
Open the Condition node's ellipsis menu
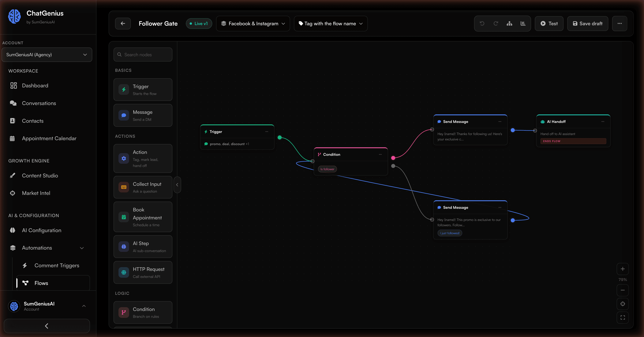[x=380, y=154]
